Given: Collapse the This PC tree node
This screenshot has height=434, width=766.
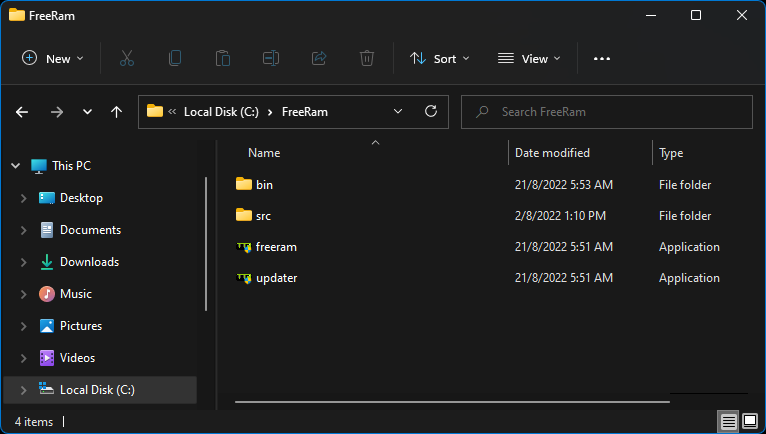Looking at the screenshot, I should point(16,166).
